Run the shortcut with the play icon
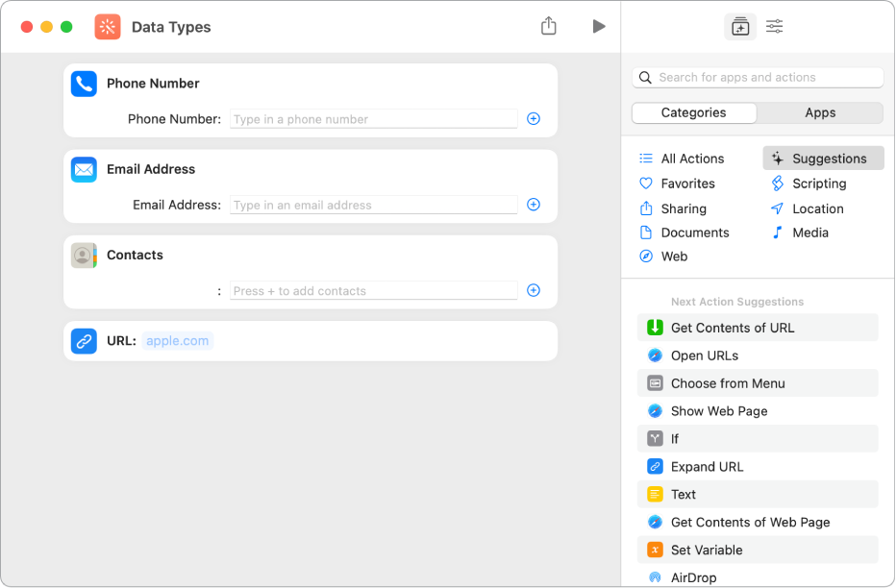 point(599,26)
